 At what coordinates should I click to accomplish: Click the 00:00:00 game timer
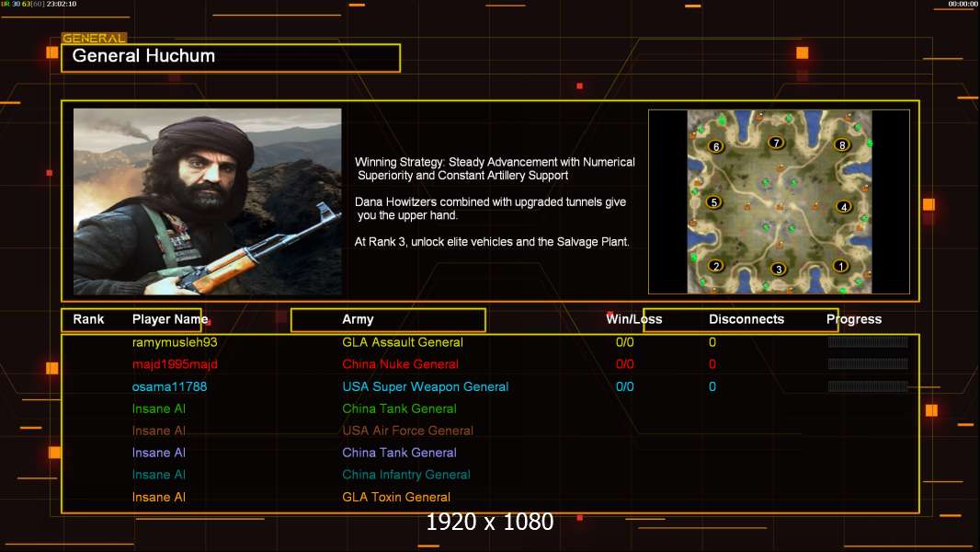963,4
